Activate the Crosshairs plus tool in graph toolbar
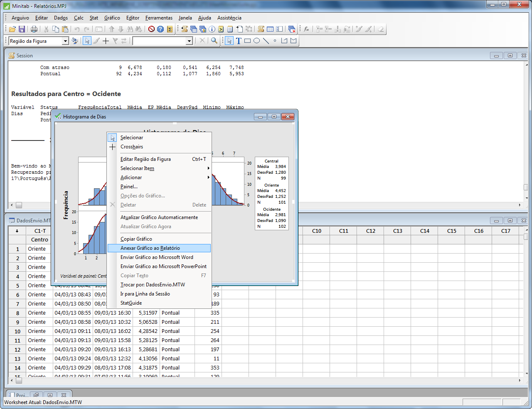The image size is (532, 409). pyautogui.click(x=106, y=41)
